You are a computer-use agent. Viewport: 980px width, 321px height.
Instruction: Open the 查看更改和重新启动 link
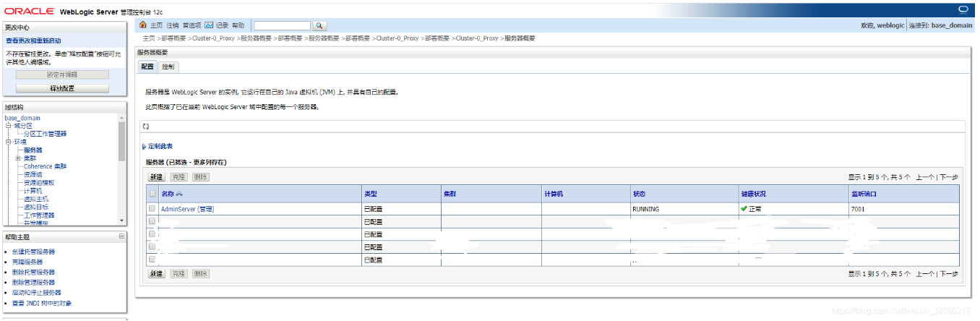click(x=34, y=41)
